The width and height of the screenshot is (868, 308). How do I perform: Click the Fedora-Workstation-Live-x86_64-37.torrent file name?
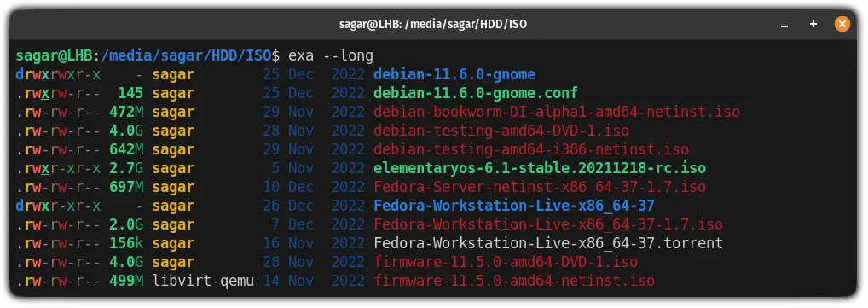click(548, 243)
